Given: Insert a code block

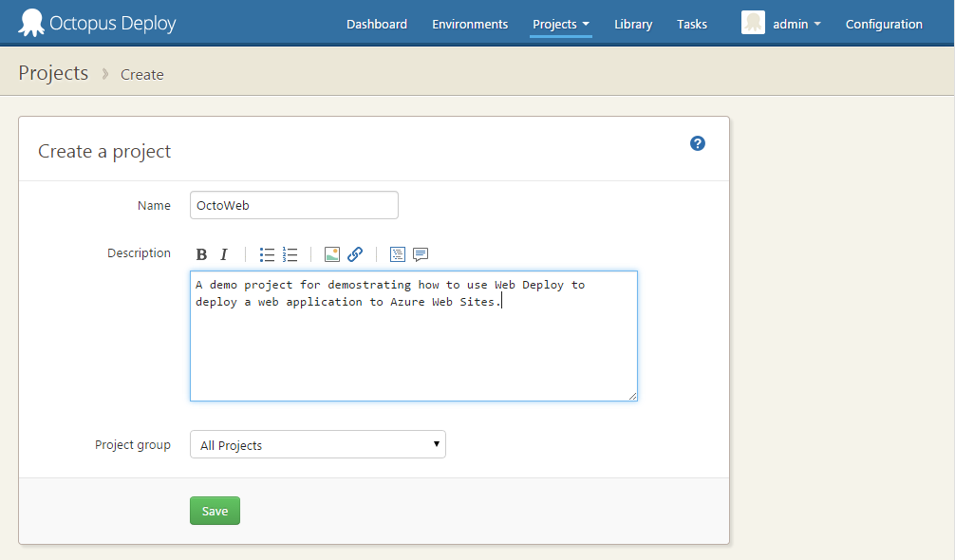Looking at the screenshot, I should pyautogui.click(x=398, y=254).
